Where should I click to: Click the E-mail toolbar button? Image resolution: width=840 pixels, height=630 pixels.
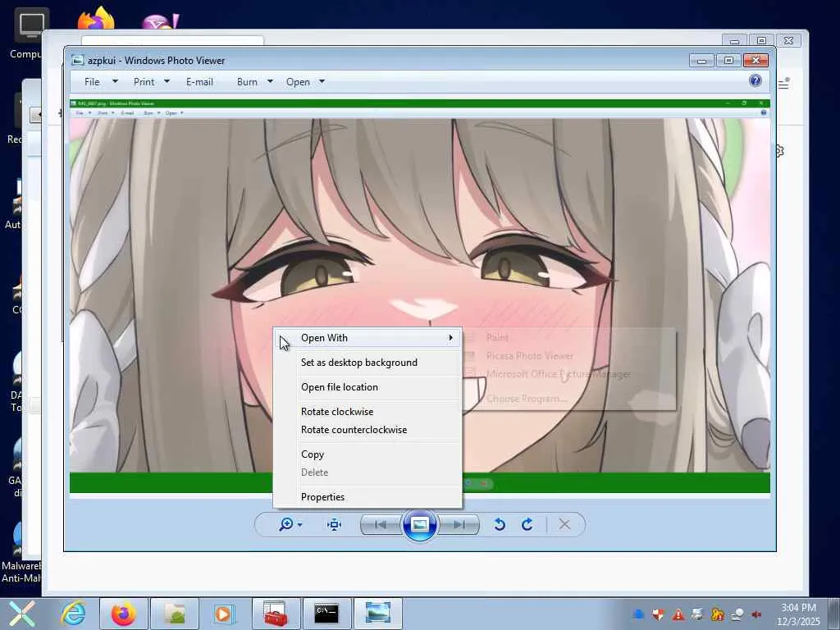199,82
